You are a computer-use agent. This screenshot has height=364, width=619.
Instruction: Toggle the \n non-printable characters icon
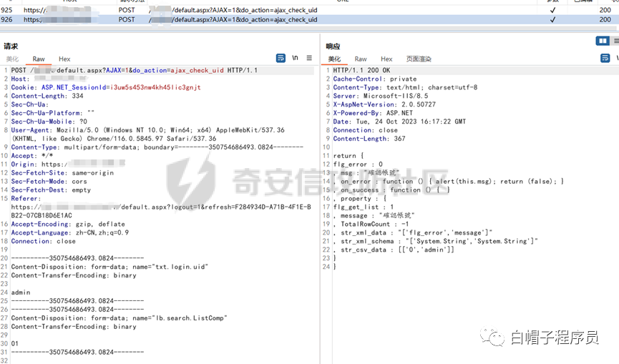[x=295, y=58]
